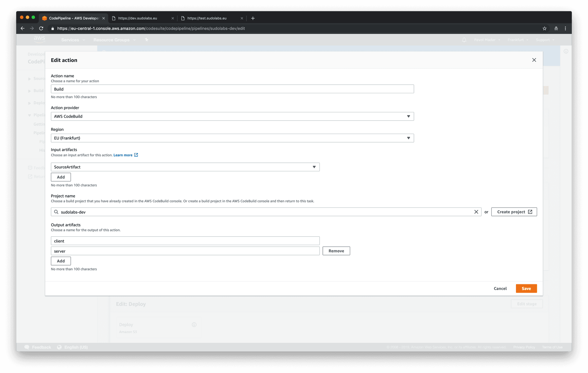Open the Action provider dropdown
Screen dimensions: 588x373
232,116
